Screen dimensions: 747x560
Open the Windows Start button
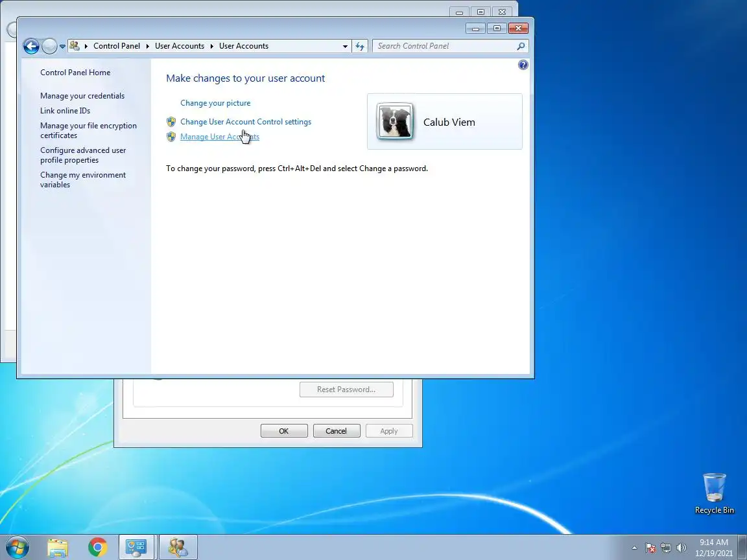click(x=17, y=547)
